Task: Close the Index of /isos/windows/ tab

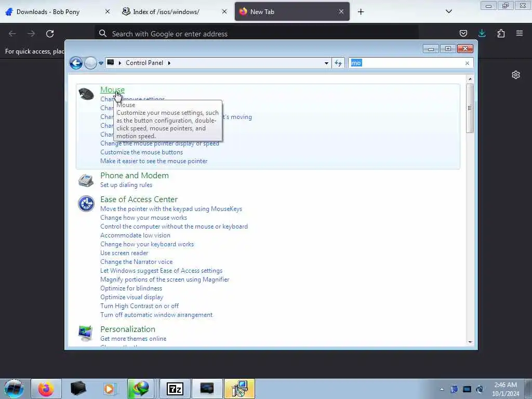Action: [x=224, y=11]
